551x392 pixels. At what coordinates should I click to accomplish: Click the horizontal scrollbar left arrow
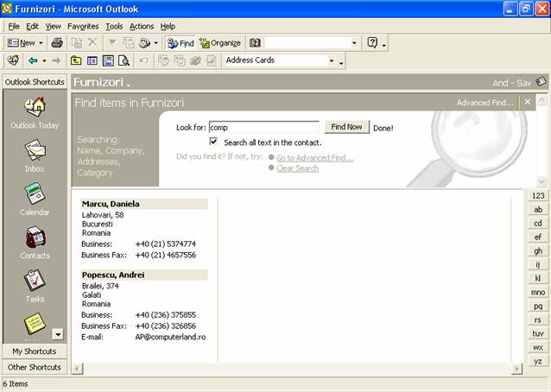pos(78,369)
